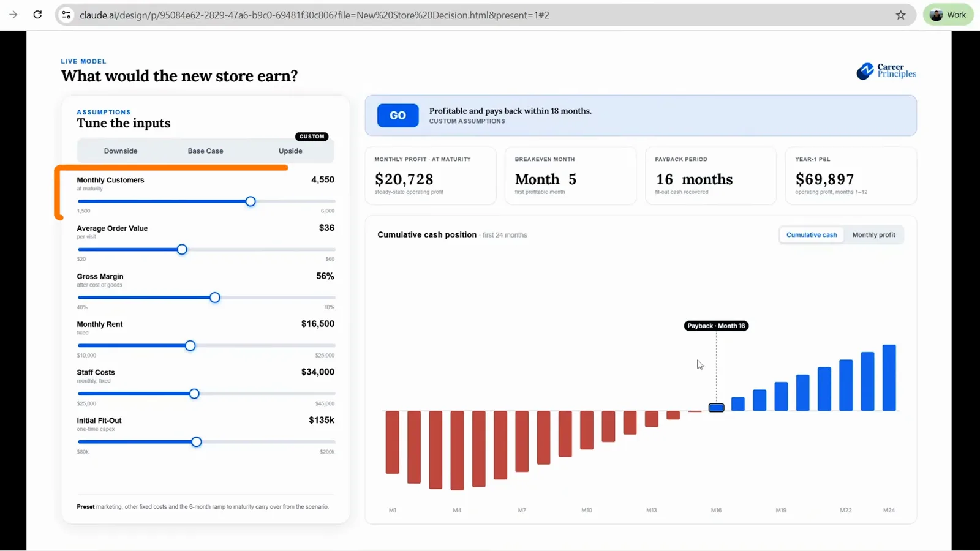
Task: Click the browser forward arrow
Action: [x=13, y=15]
